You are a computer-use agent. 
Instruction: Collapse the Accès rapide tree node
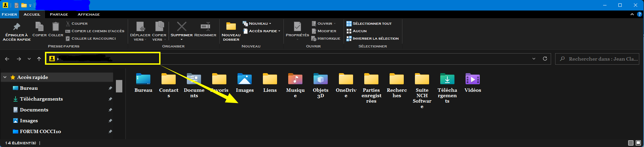pyautogui.click(x=5, y=77)
